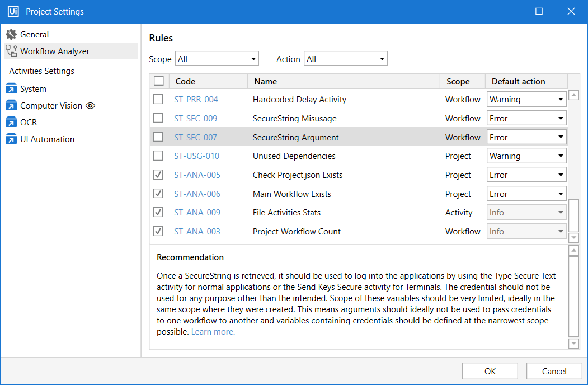Select the Unused Dependencies rule name

click(294, 156)
